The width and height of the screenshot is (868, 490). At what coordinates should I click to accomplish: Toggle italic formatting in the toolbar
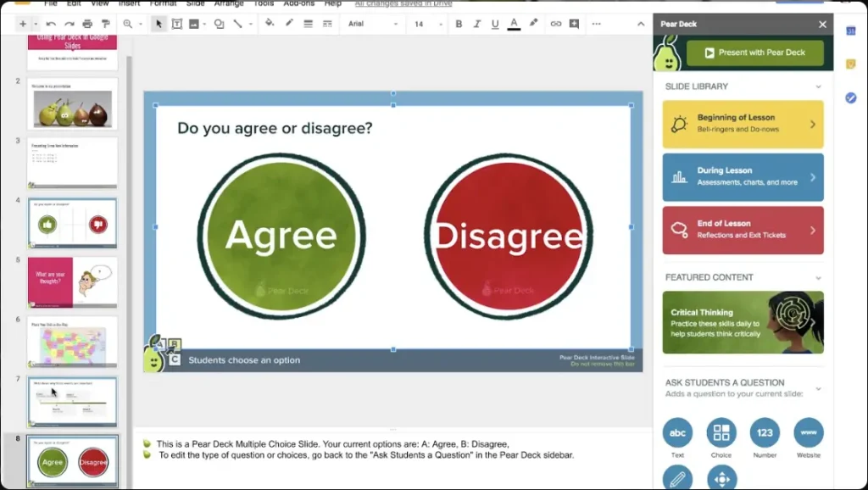tap(477, 23)
